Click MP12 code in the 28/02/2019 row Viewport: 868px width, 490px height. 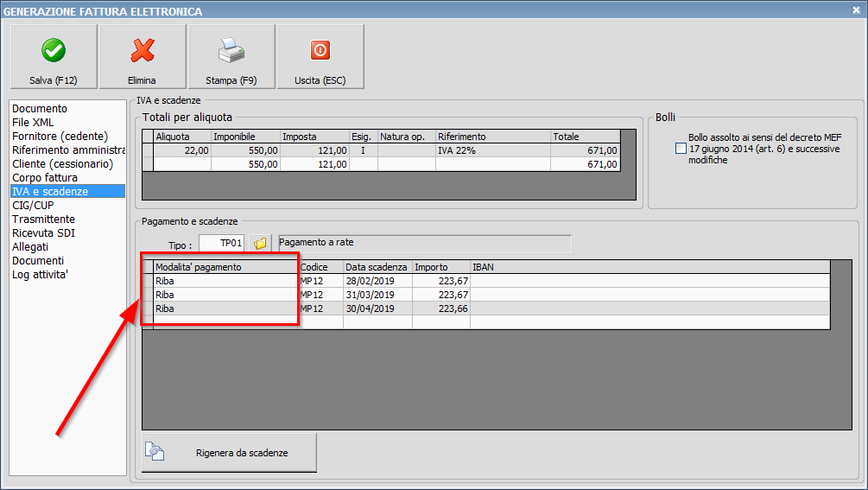(321, 281)
